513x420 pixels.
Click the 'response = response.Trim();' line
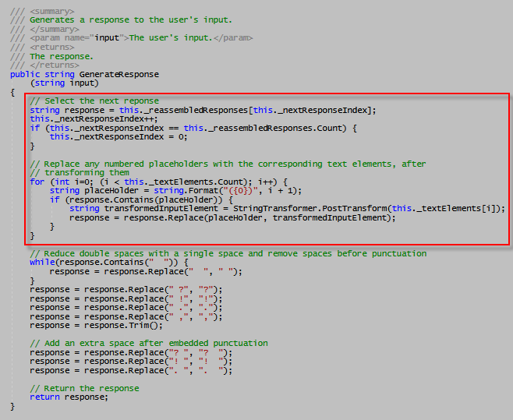[96, 326]
